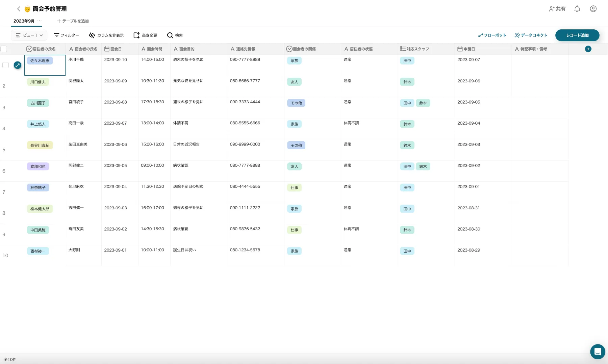Click the 面会目的 column text icon
This screenshot has width=608, height=364.
click(x=176, y=49)
